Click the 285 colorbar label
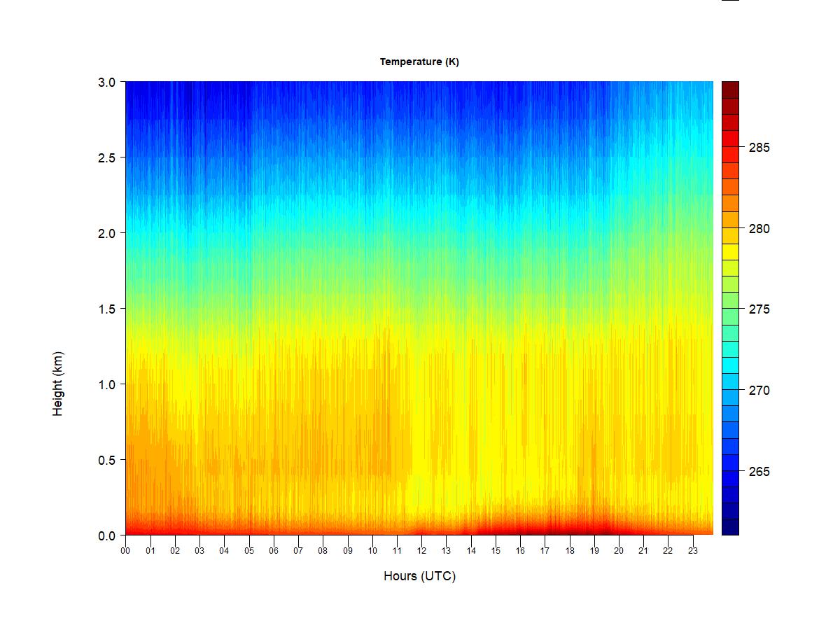 [759, 148]
